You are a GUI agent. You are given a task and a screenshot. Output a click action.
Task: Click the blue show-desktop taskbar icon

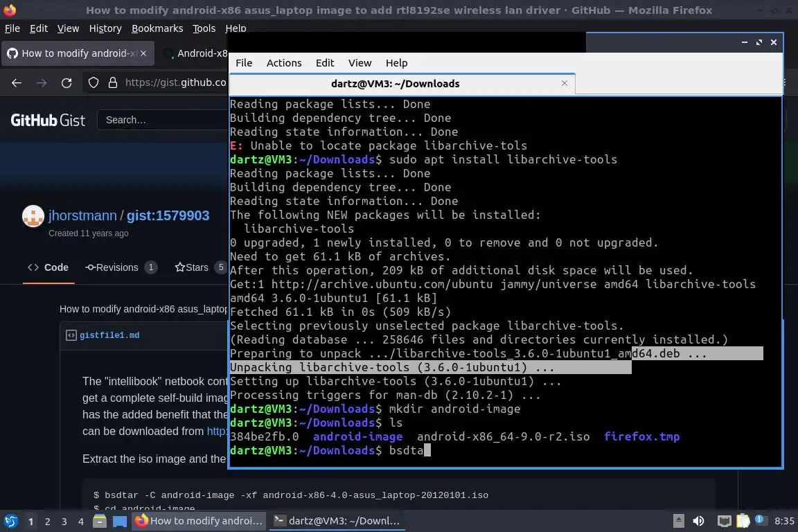tap(120, 521)
